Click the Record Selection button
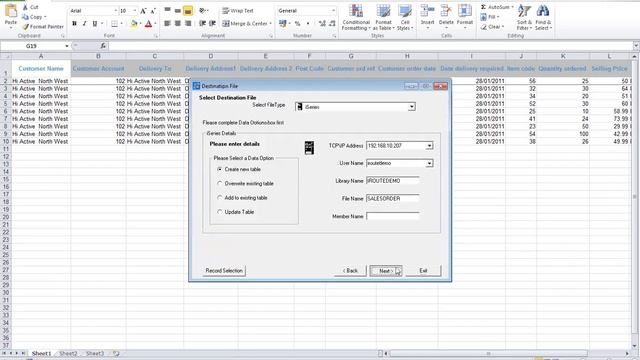Image resolution: width=640 pixels, height=360 pixels. point(224,271)
